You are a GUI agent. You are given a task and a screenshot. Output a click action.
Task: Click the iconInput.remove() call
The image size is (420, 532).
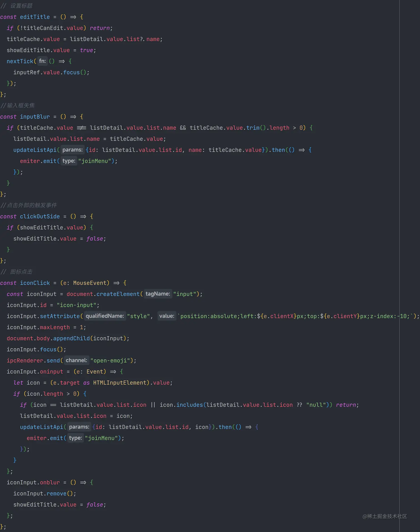tap(43, 494)
